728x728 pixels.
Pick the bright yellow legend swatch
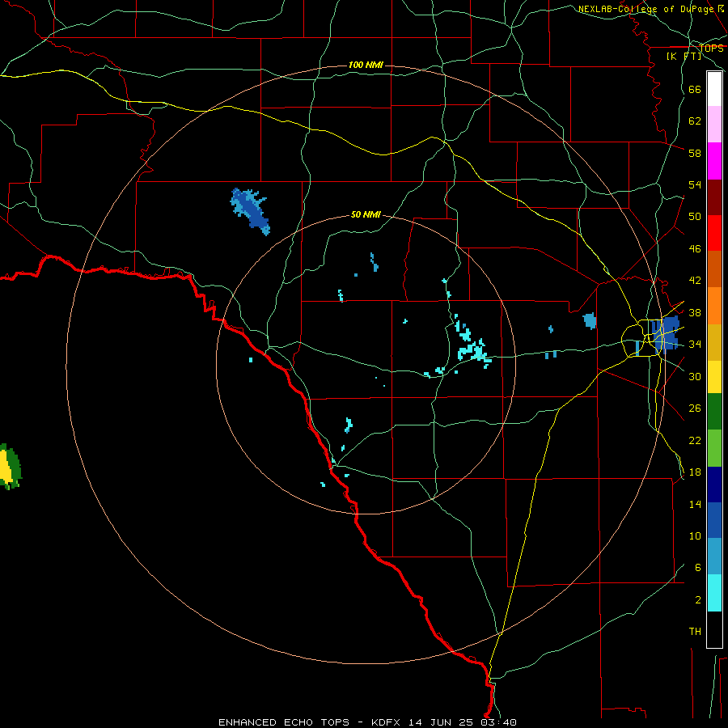tap(714, 377)
